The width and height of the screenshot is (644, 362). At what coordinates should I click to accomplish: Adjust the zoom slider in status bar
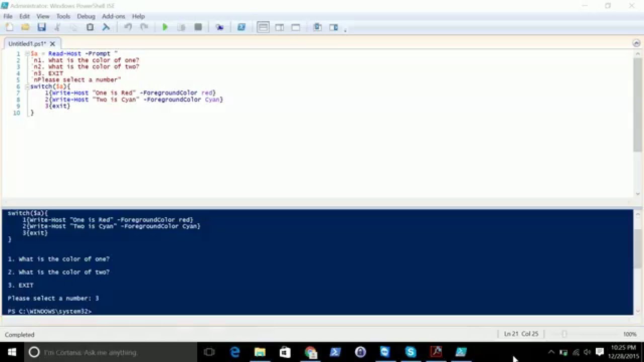(x=564, y=334)
